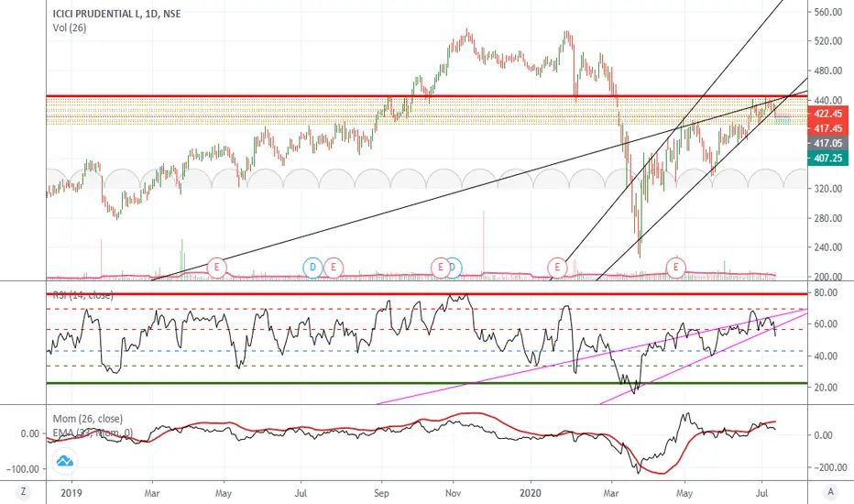Image resolution: width=854 pixels, height=504 pixels.
Task: Click the 560.00 price axis value
Action: (828, 12)
